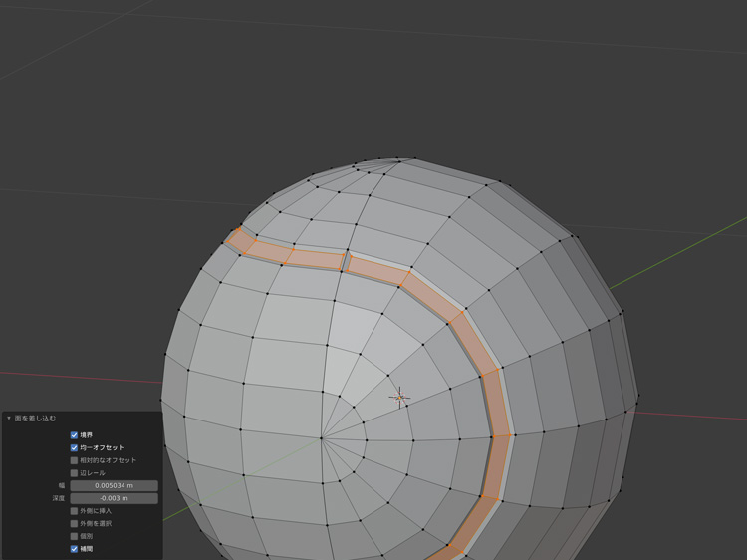
Task: Disable the 補間 checkbox
Action: point(74,549)
